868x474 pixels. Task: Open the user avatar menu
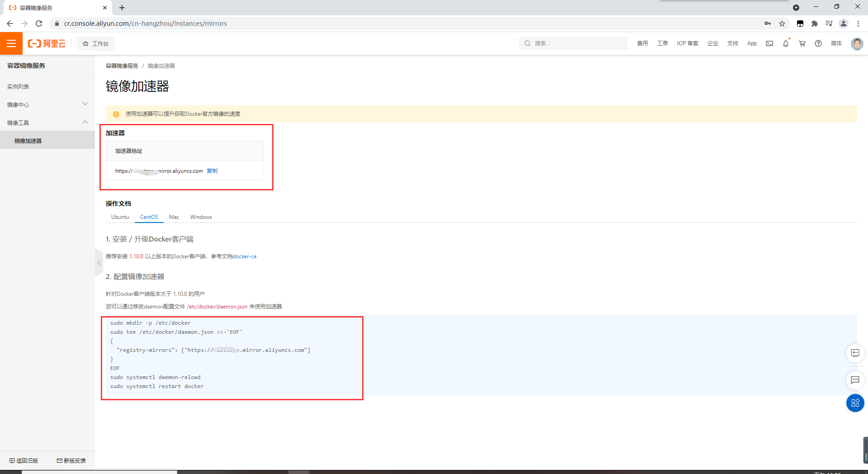(857, 43)
